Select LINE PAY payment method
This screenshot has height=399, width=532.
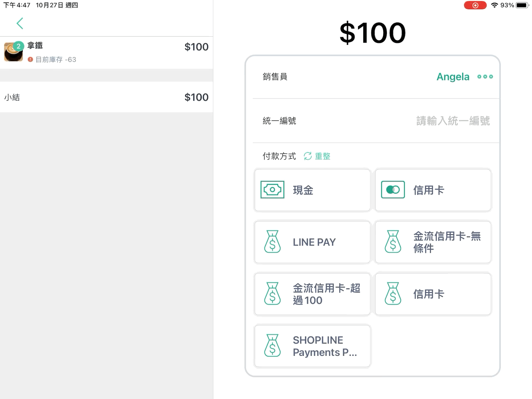click(313, 242)
